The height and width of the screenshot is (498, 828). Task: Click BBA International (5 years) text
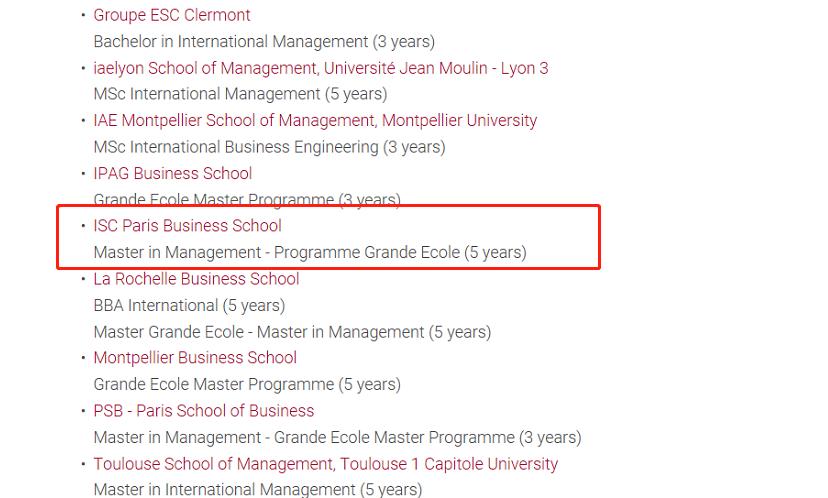pyautogui.click(x=189, y=306)
